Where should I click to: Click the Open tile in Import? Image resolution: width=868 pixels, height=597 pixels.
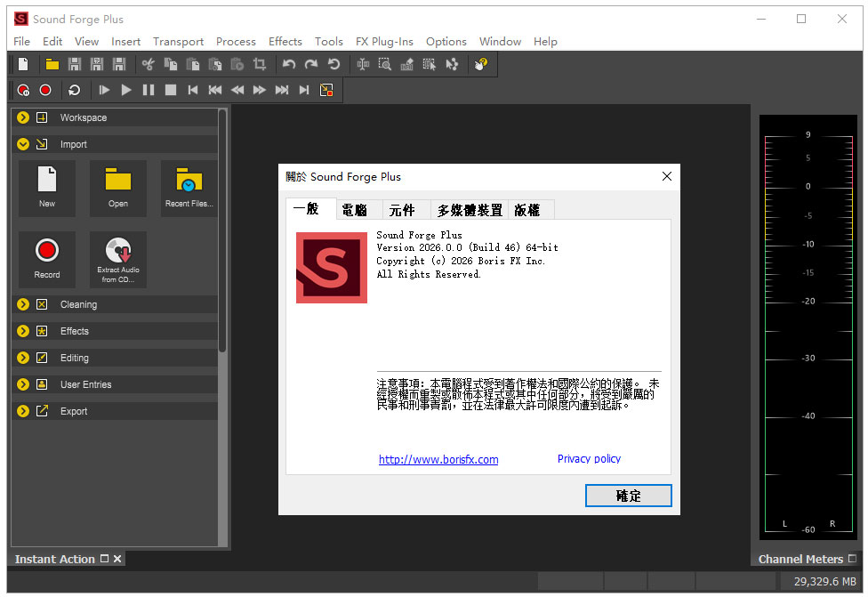coord(118,189)
